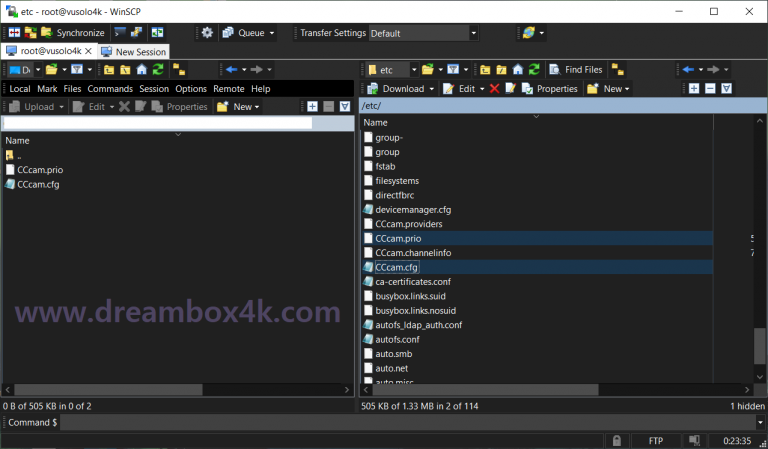
Task: Close the root@vusolo4k session tab
Action: (x=88, y=51)
